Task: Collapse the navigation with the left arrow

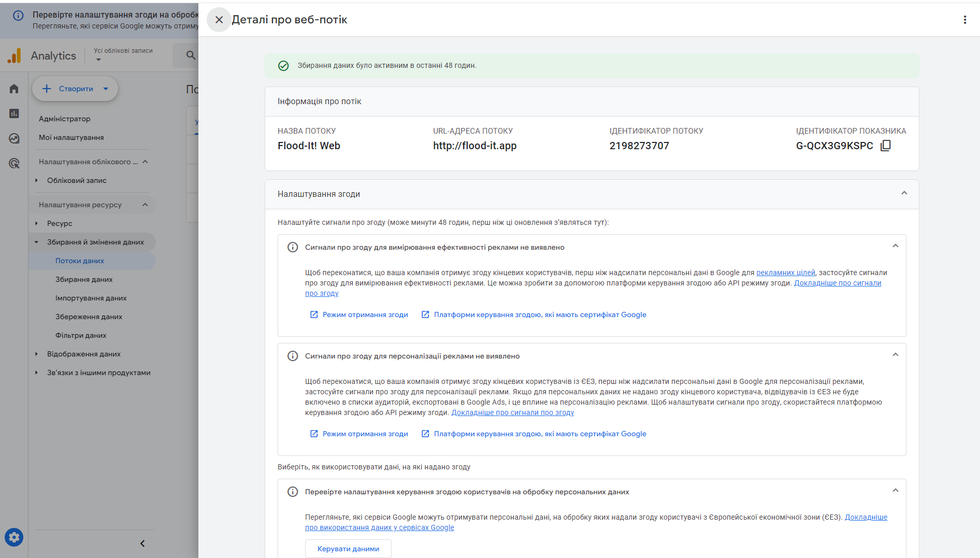Action: (x=142, y=543)
